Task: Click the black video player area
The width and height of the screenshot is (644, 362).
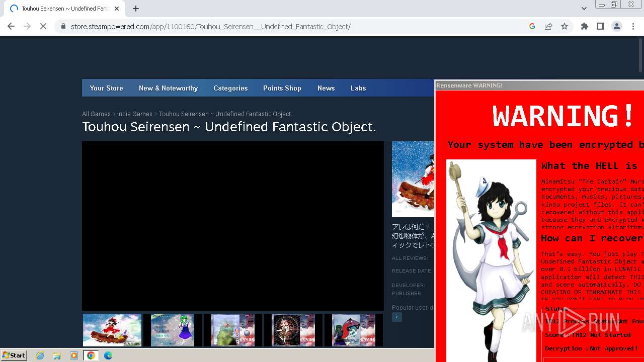Action: click(233, 226)
